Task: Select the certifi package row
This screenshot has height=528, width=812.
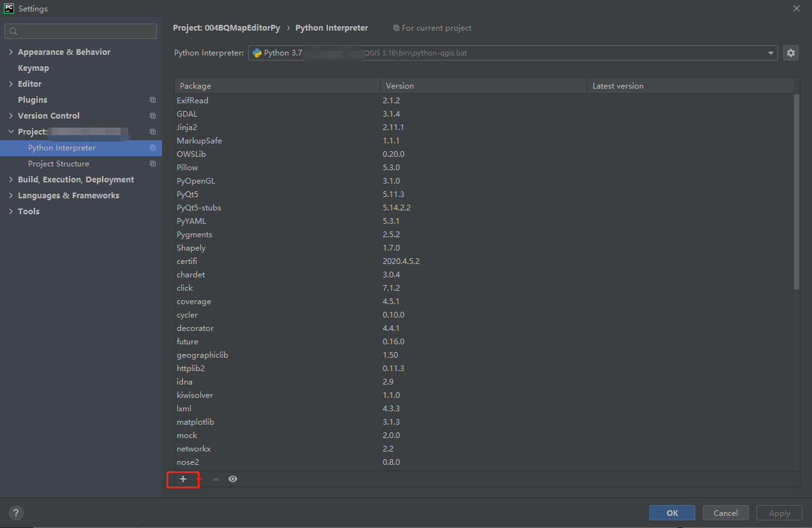Action: [485, 261]
